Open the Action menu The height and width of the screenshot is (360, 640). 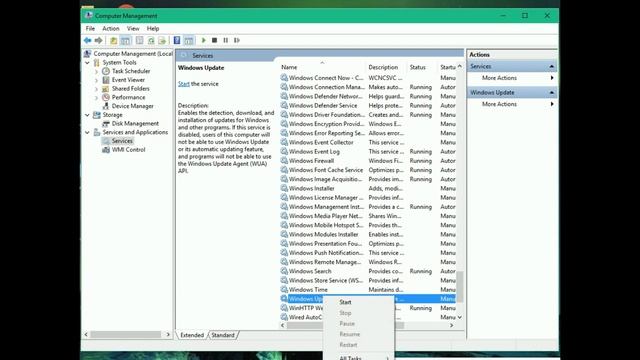click(x=111, y=29)
